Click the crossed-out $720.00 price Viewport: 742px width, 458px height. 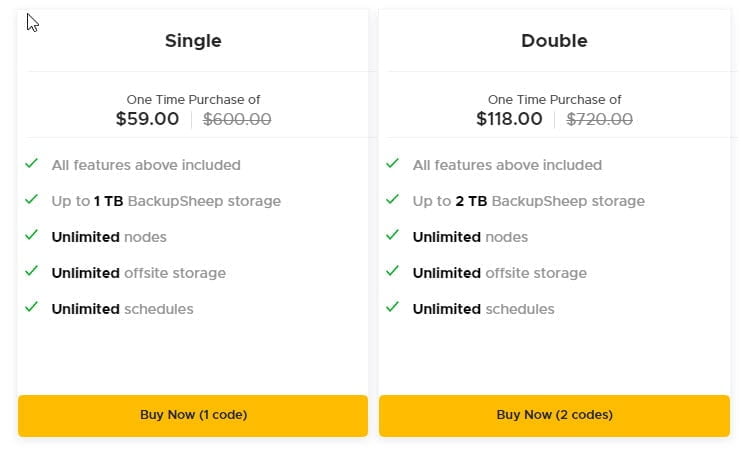coord(599,119)
